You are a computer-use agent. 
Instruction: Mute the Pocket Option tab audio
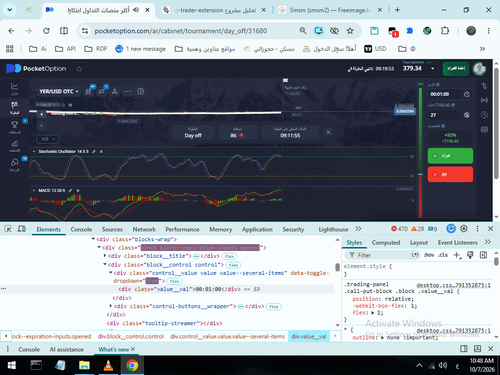tap(136, 10)
